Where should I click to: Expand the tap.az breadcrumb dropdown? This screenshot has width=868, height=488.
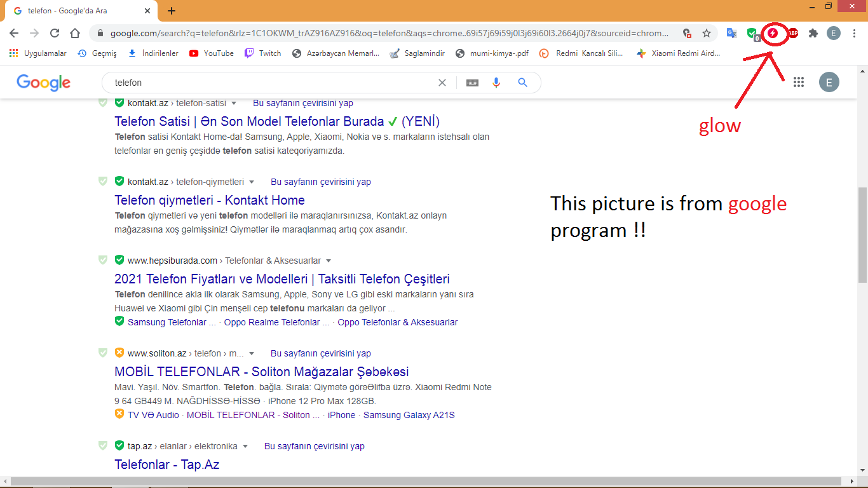click(245, 446)
